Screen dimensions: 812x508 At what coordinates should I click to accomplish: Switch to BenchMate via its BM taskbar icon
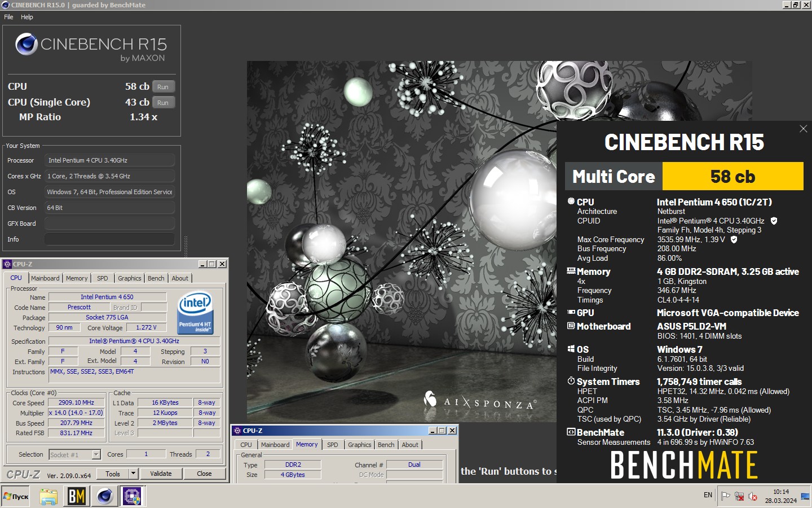[77, 496]
